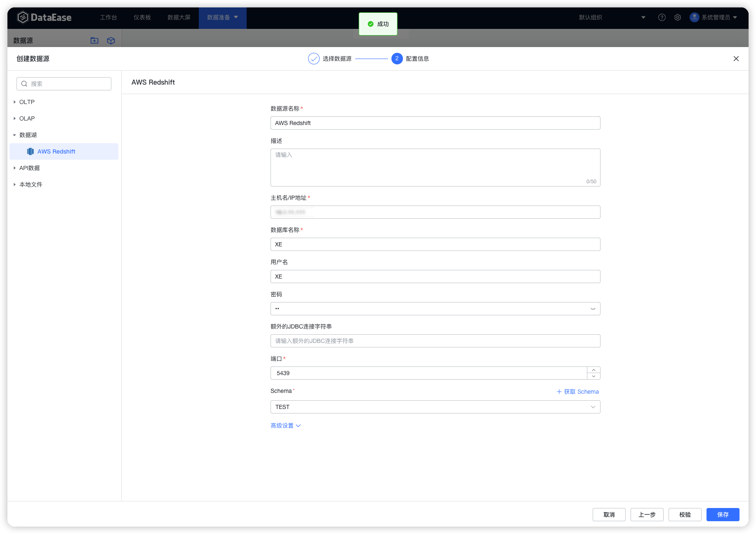The height and width of the screenshot is (534, 756).
Task: Select AWS Redshift in the tree
Action: tap(64, 151)
